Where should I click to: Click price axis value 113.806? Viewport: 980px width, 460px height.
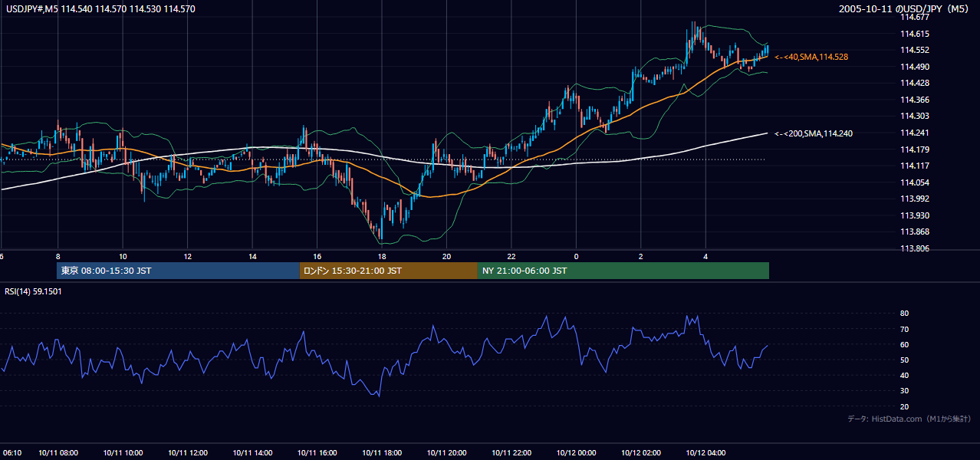[915, 248]
